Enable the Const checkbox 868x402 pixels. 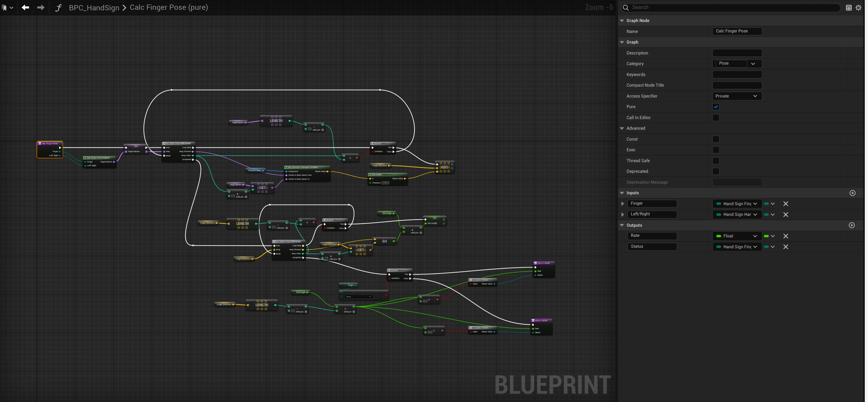point(716,139)
